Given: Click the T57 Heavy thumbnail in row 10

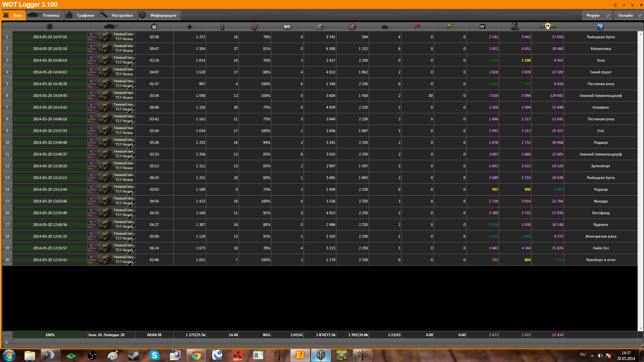Looking at the screenshot, I should click(111, 142).
